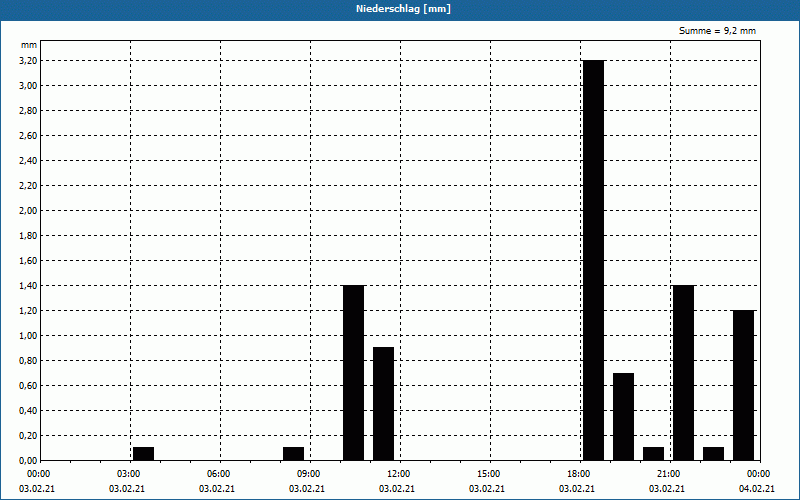
Task: Select the last 1,20 mm bar near midnight
Action: pyautogui.click(x=743, y=385)
